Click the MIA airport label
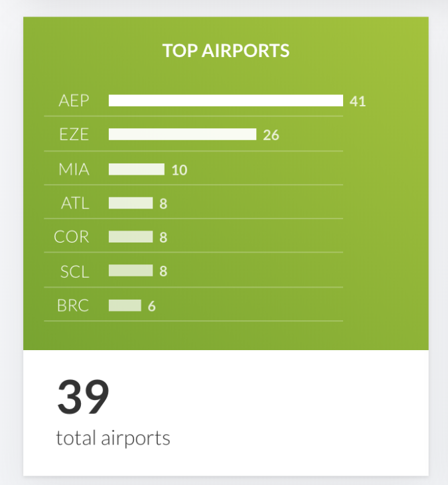Image resolution: width=448 pixels, height=485 pixels. pyautogui.click(x=74, y=169)
